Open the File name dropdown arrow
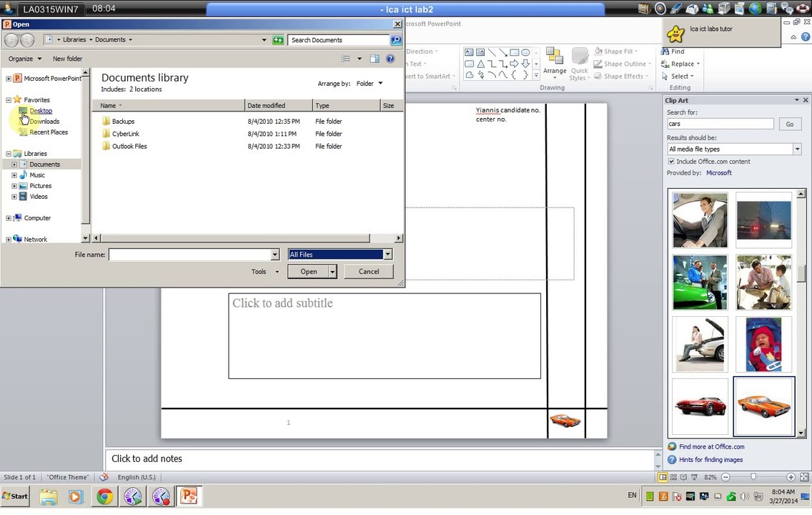This screenshot has width=812, height=515. tap(275, 255)
